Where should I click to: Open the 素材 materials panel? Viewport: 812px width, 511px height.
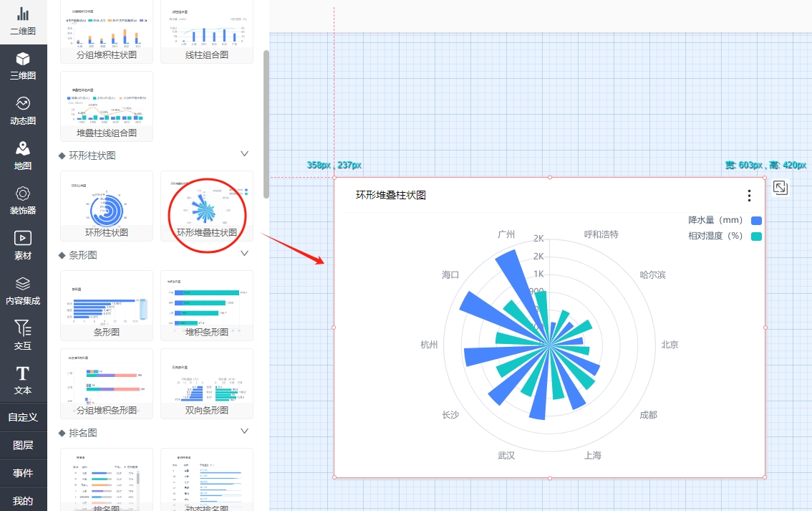click(x=23, y=245)
